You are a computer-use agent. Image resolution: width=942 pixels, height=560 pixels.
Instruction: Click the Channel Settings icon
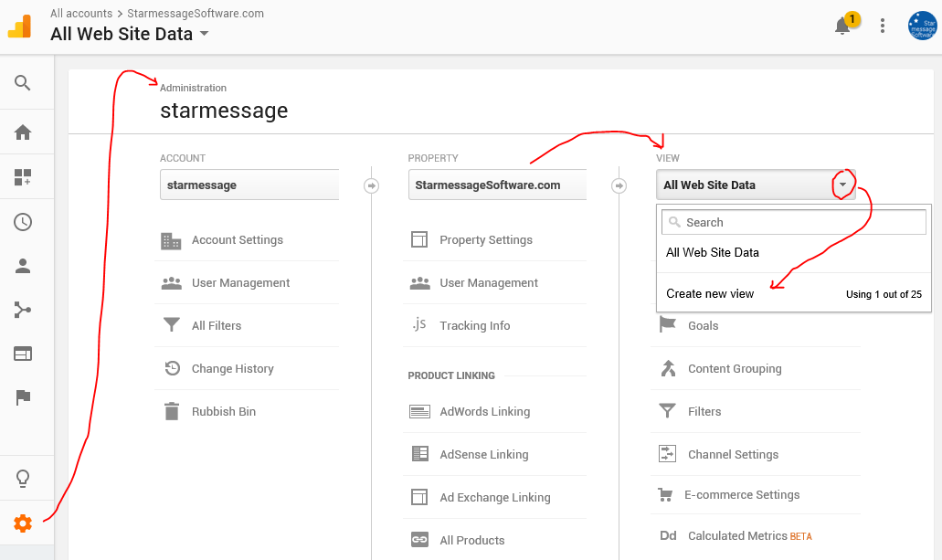click(668, 454)
